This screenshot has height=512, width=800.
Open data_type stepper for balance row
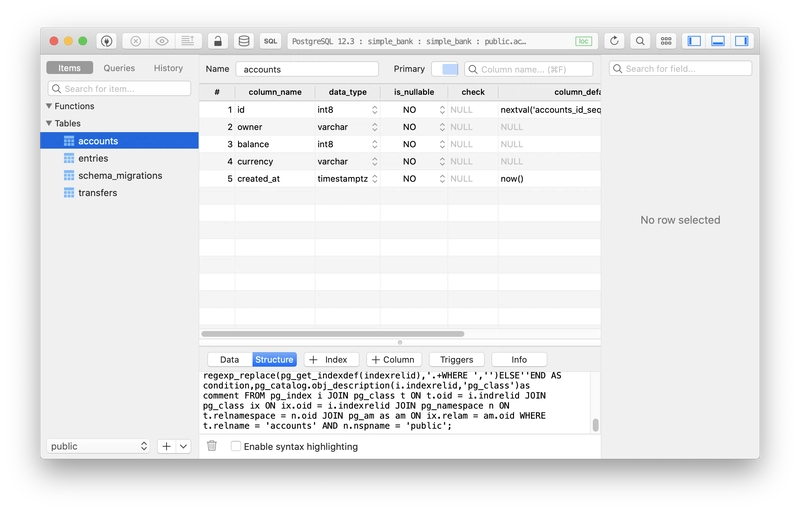pyautogui.click(x=374, y=144)
